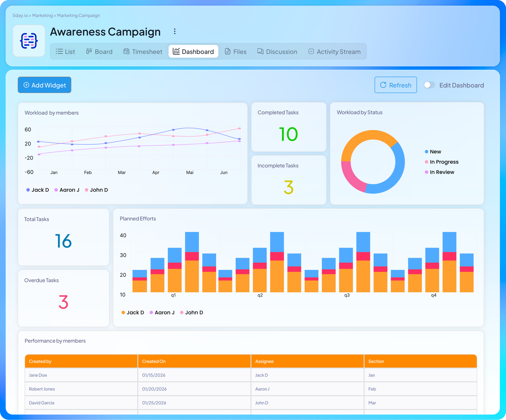Open the Marketing breadcrumb link

pyautogui.click(x=42, y=15)
